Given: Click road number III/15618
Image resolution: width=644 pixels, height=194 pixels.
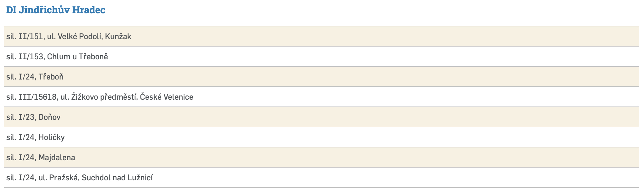Looking at the screenshot, I should point(38,97).
